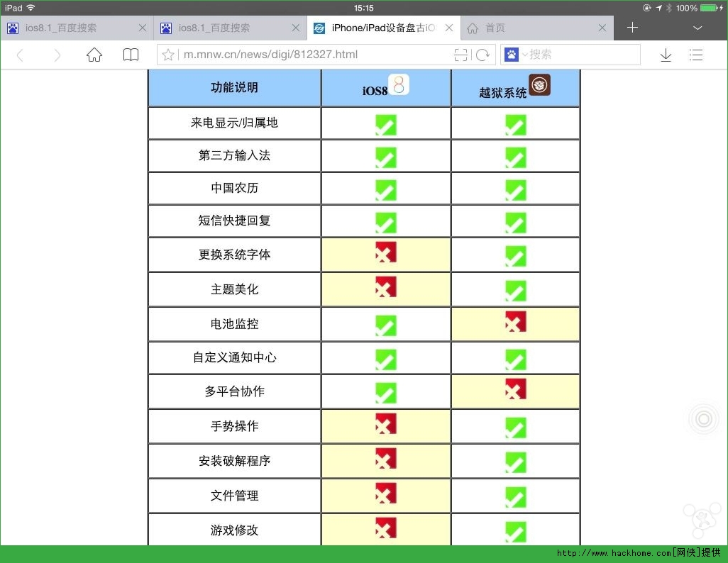728x563 pixels.
Task: Tap iOS8 green check for 电池监控
Action: pos(386,326)
